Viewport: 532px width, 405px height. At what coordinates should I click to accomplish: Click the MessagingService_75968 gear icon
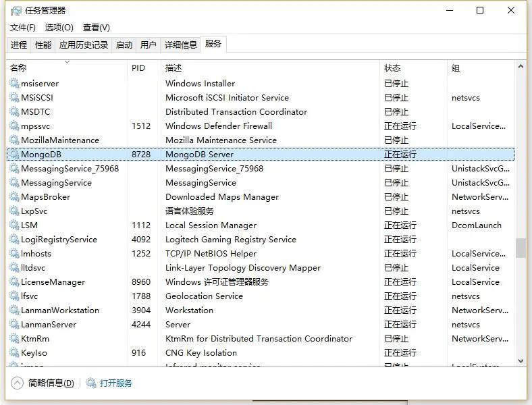tap(14, 168)
